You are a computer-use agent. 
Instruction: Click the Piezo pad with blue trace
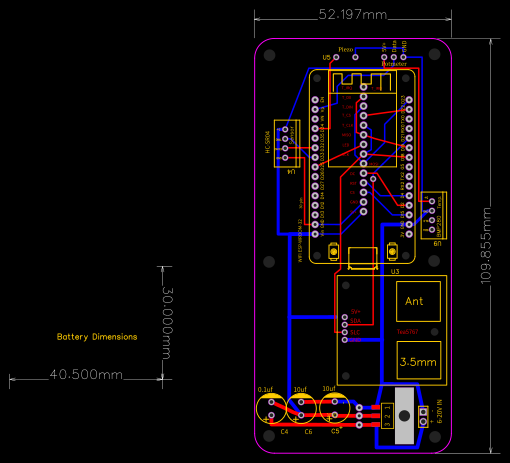click(x=355, y=57)
